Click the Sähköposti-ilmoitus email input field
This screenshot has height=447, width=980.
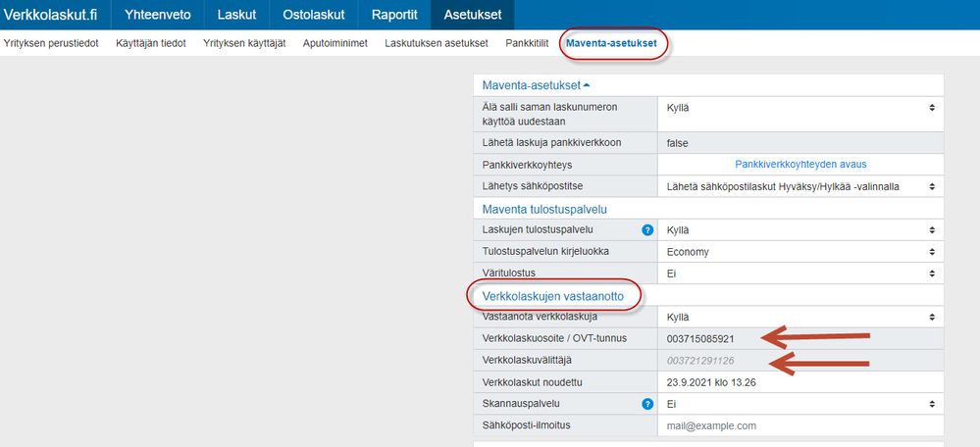pos(799,425)
